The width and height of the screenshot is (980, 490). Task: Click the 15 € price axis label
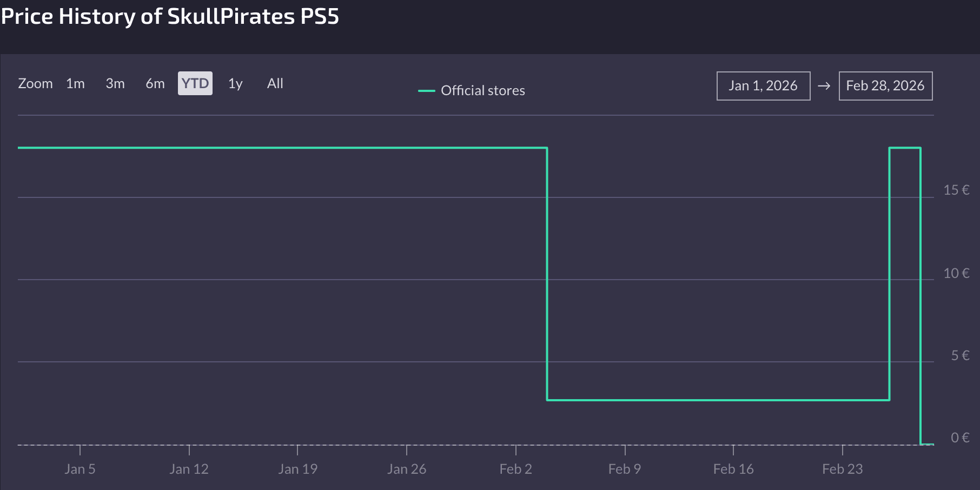tap(956, 190)
